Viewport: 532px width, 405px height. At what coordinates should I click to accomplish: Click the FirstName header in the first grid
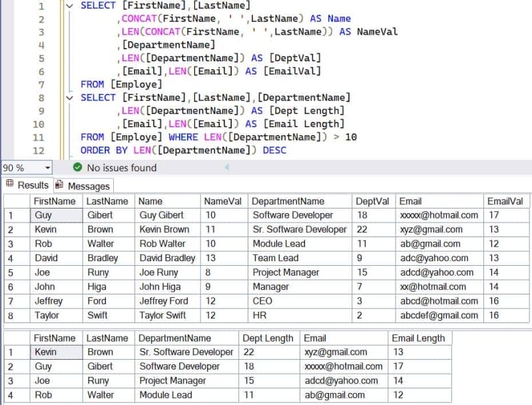(x=55, y=201)
